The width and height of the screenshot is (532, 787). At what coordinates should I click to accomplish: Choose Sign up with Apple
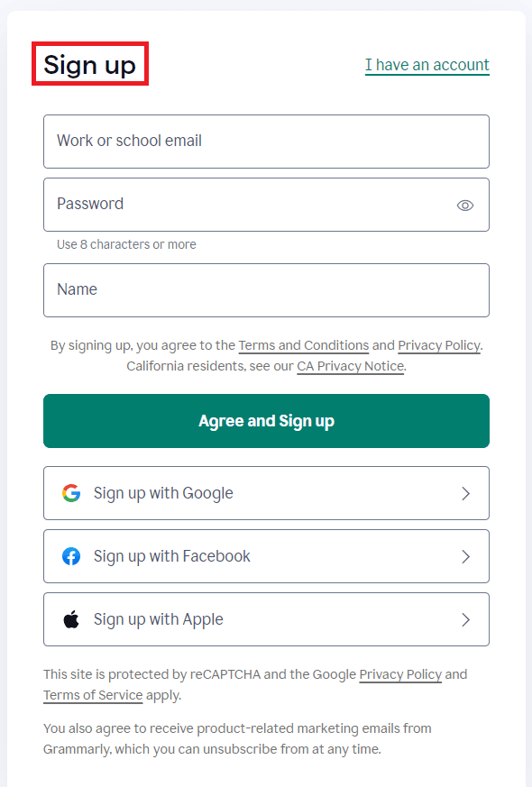point(266,619)
